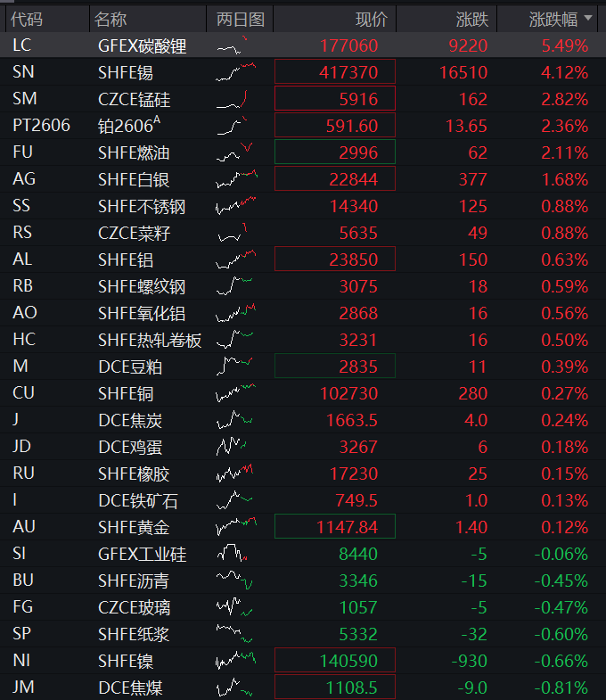Image resolution: width=606 pixels, height=700 pixels.
Task: Select the DCE铁矿石 instrument name
Action: pos(138,500)
